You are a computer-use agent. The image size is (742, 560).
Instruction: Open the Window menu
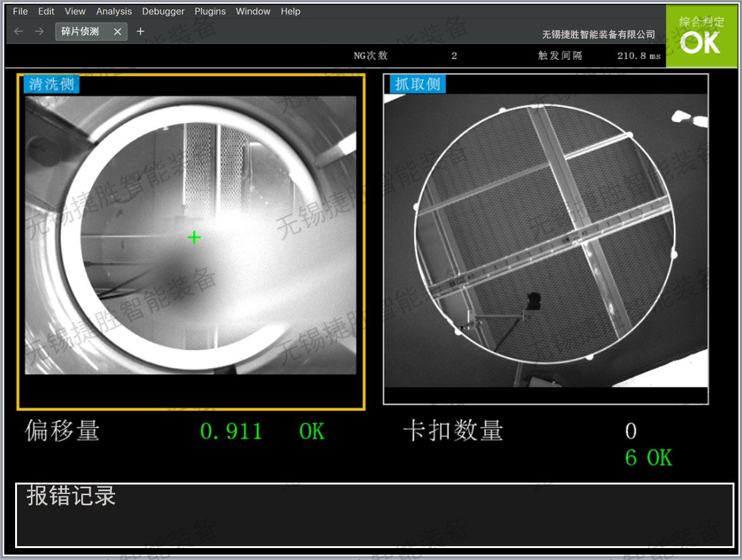pos(253,11)
